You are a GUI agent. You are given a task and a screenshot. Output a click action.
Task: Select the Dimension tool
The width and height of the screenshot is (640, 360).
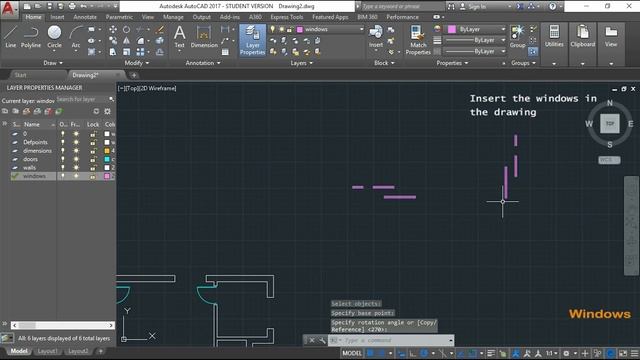click(x=204, y=37)
